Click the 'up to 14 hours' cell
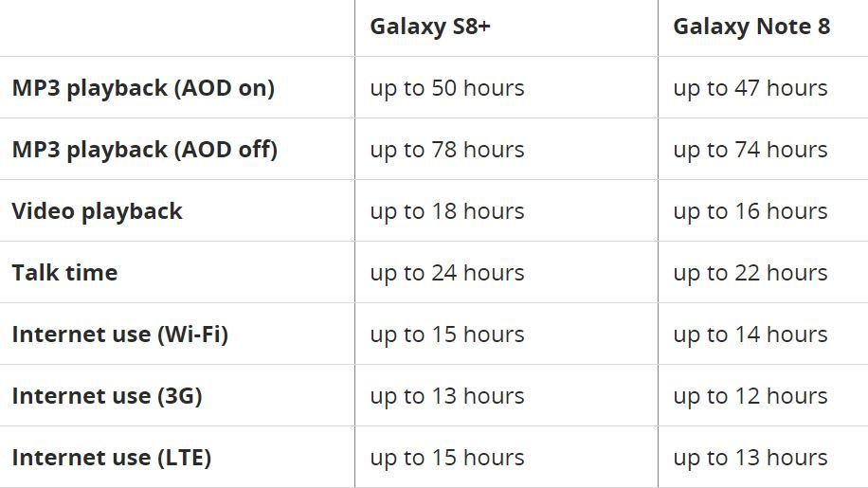The image size is (868, 488). pyautogui.click(x=750, y=334)
